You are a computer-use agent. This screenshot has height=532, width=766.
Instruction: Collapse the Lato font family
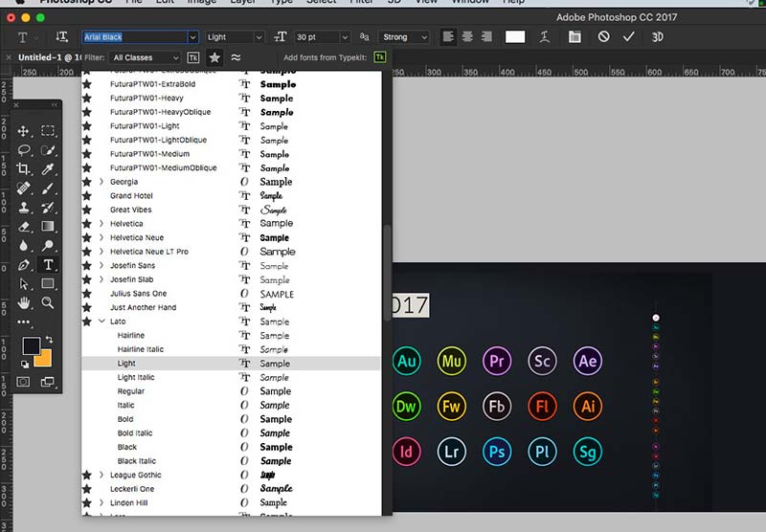click(x=101, y=321)
